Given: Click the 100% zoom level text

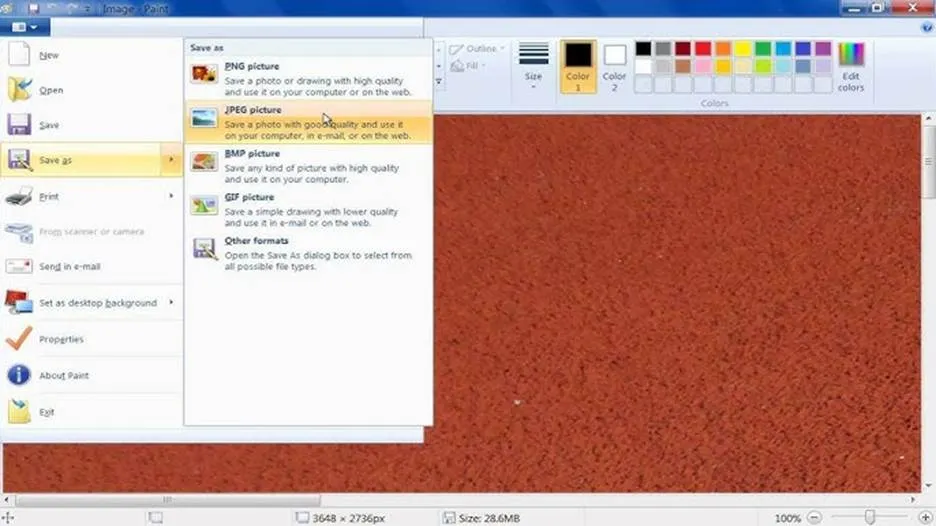Looking at the screenshot, I should tap(787, 518).
